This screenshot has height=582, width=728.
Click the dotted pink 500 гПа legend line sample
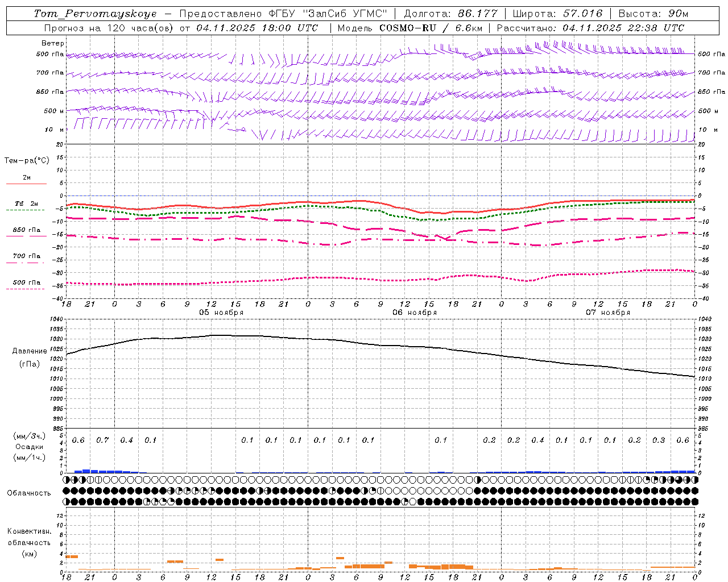point(26,289)
